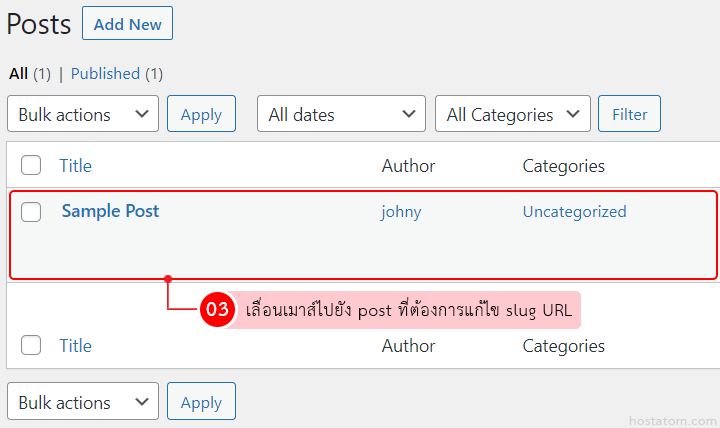Filter posts by author johny
Screen dimensions: 720x428
click(x=401, y=212)
